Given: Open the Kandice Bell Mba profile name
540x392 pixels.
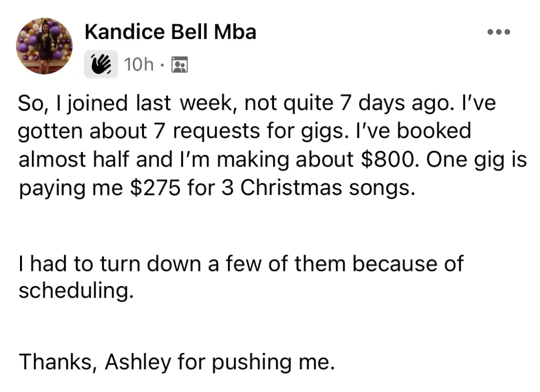Looking at the screenshot, I should tap(170, 32).
